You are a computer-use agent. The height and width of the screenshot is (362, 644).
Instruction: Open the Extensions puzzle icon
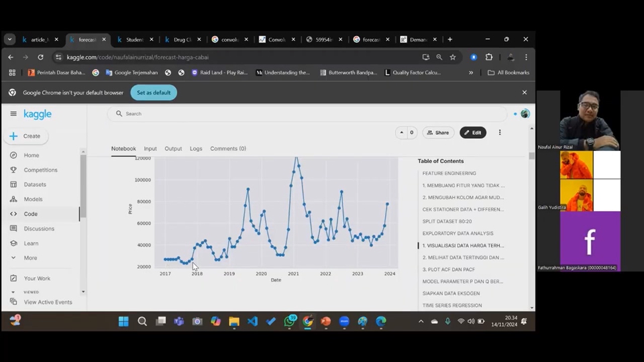tap(489, 57)
